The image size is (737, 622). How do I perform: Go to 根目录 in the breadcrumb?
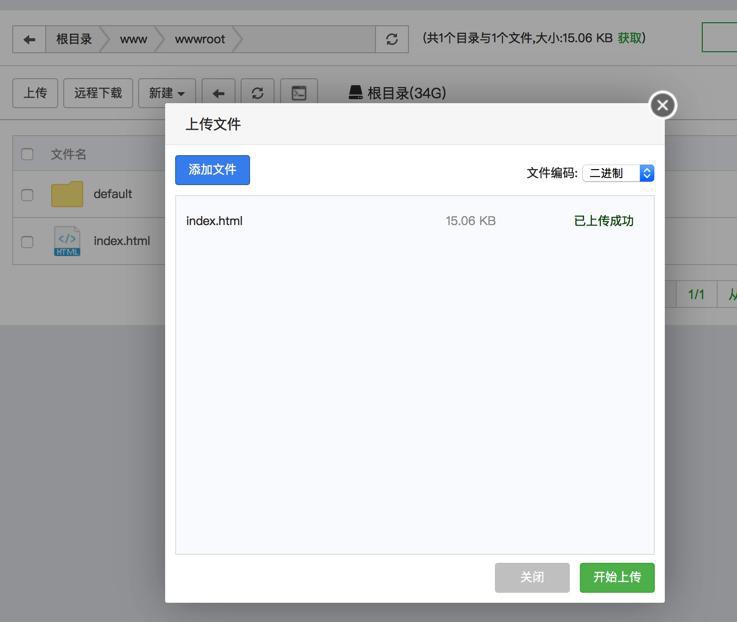(x=74, y=39)
